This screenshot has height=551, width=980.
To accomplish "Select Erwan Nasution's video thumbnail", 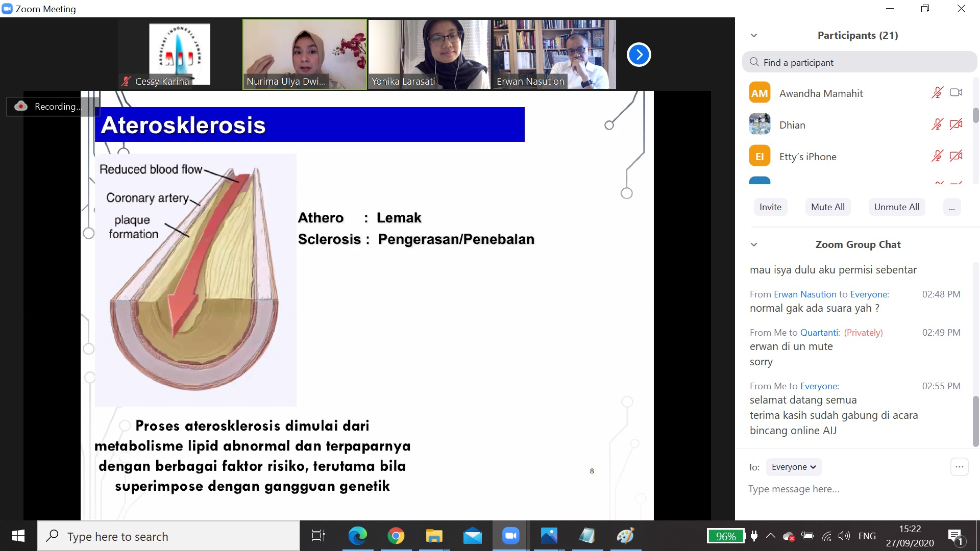I will [554, 54].
